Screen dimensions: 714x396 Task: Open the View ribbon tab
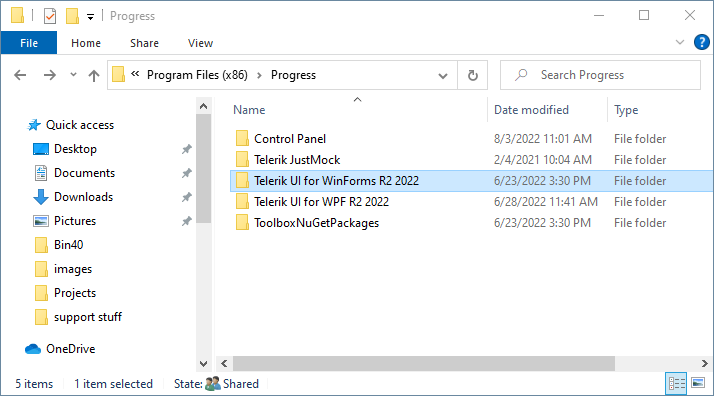200,43
